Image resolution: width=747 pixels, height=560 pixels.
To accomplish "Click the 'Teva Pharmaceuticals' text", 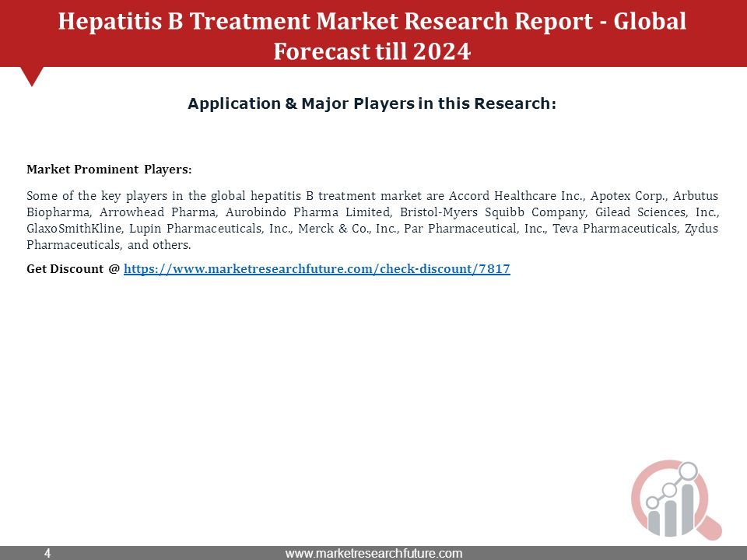I will (615, 229).
